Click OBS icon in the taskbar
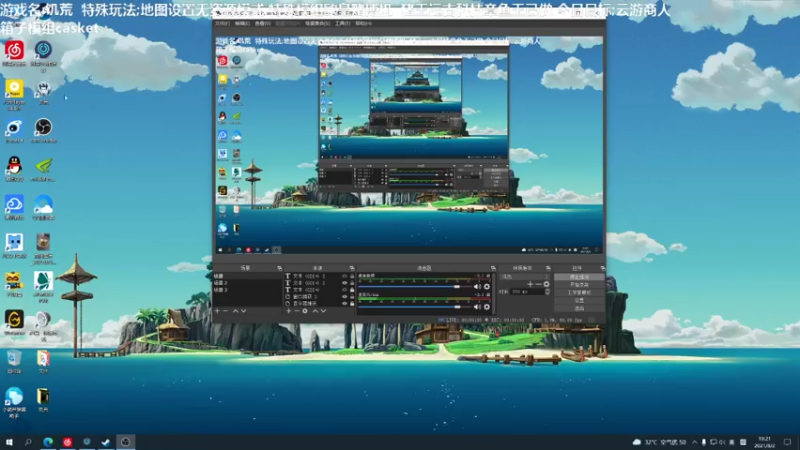The height and width of the screenshot is (450, 800). (x=126, y=442)
